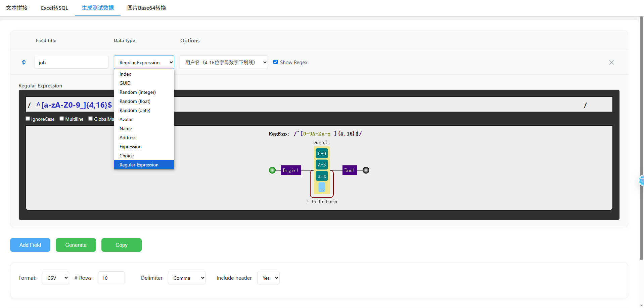The width and height of the screenshot is (644, 308).
Task: Choose Random (date) data type
Action: [x=144, y=110]
